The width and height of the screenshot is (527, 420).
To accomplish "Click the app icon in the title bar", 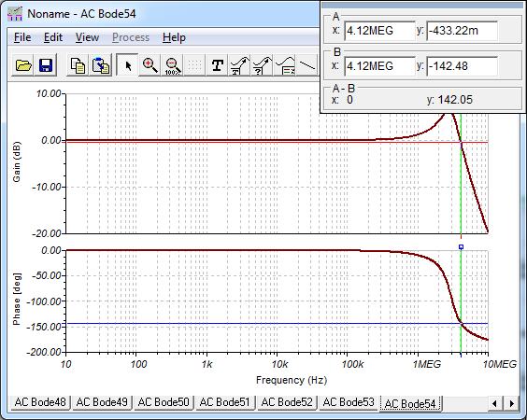I will pyautogui.click(x=15, y=14).
